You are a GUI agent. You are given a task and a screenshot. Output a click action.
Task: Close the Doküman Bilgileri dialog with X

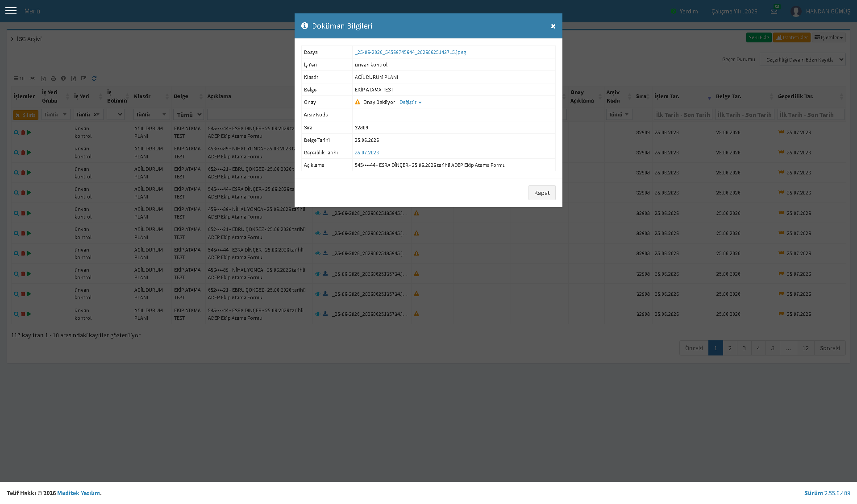point(553,26)
